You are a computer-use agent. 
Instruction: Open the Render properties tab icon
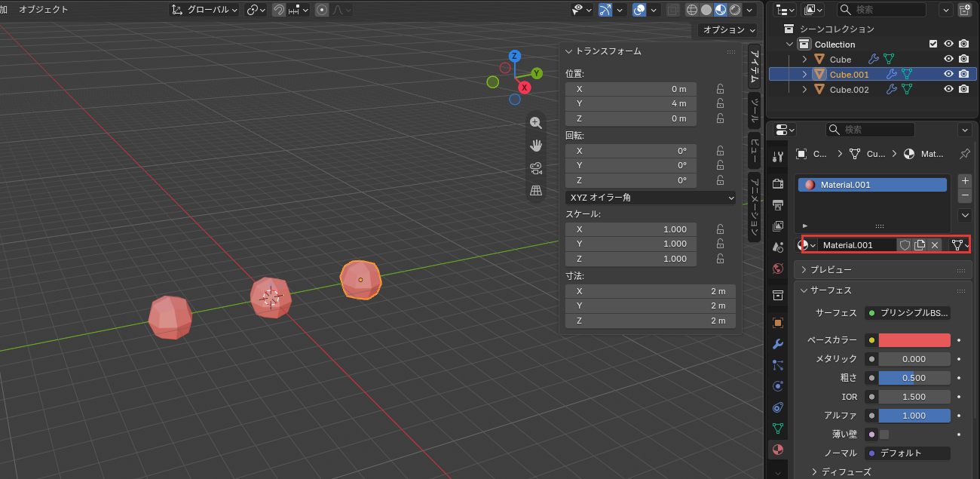(778, 183)
